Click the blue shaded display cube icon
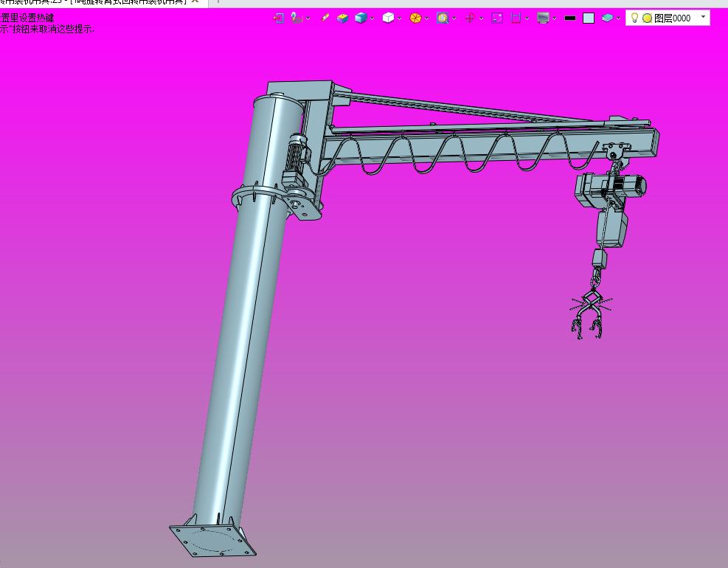 click(361, 18)
